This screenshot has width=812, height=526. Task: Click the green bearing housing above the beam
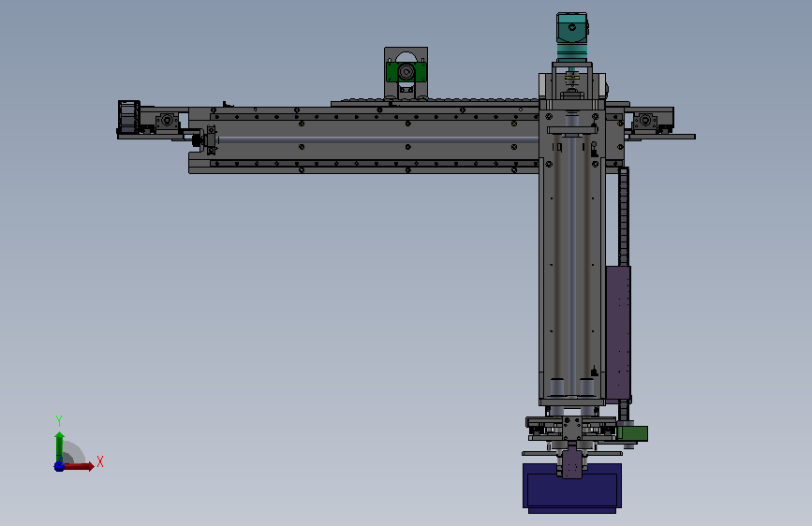(x=406, y=72)
